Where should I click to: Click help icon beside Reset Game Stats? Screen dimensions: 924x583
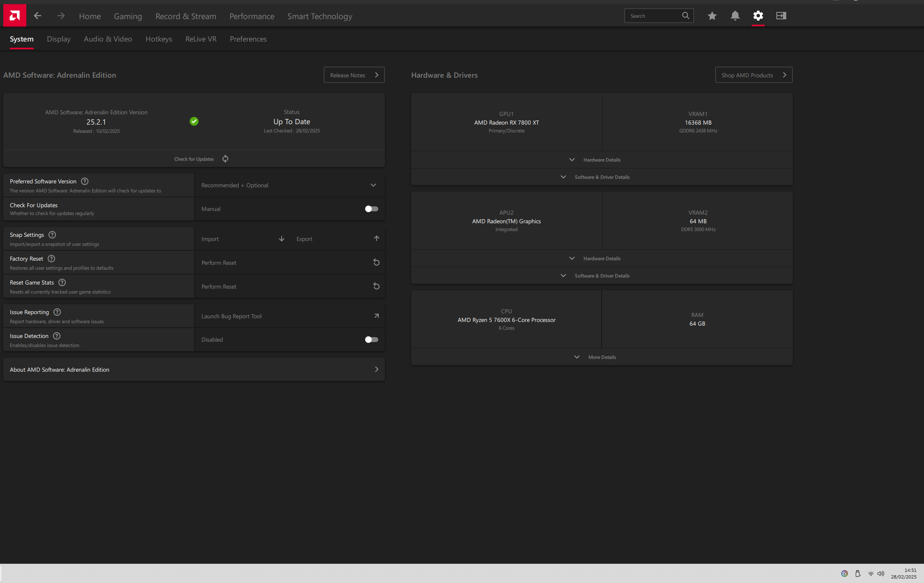click(x=62, y=282)
